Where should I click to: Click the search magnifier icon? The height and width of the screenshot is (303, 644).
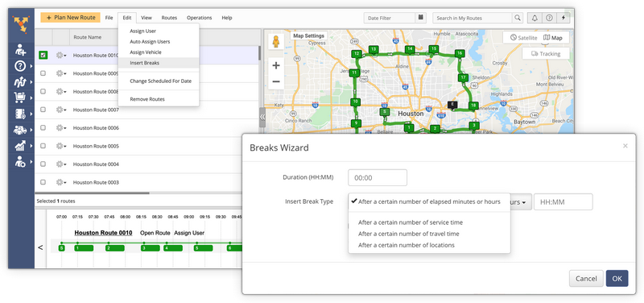coord(518,18)
